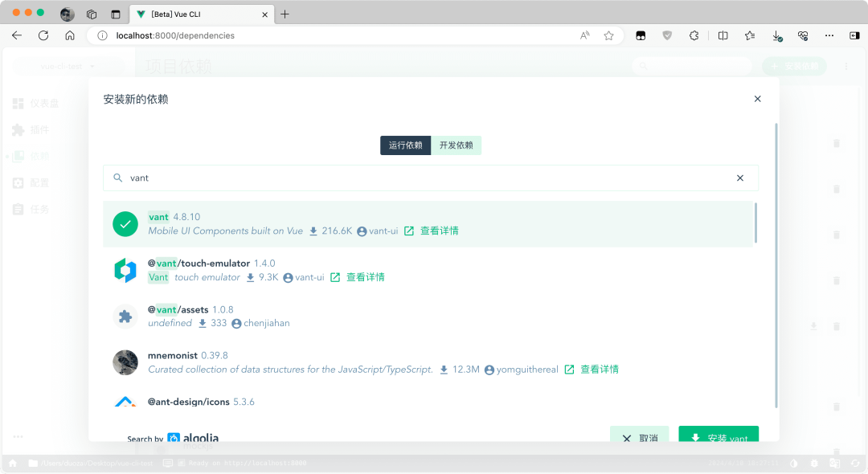868x474 pixels.
Task: Open 查看详情 link for mnemonist
Action: 600,370
